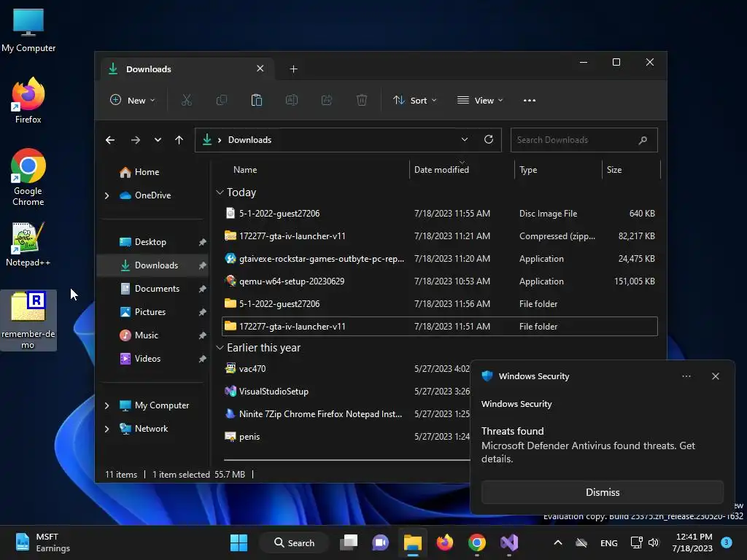Click the Copy icon in Explorer toolbar

point(222,100)
